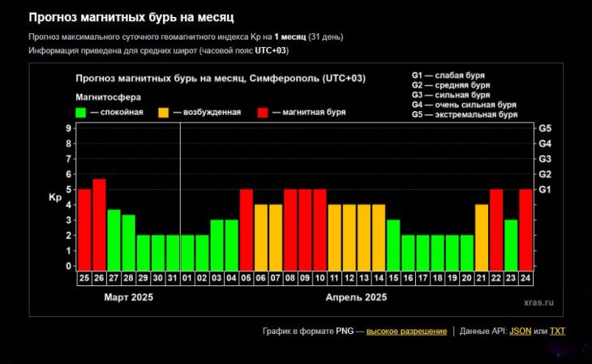Click the green bar for April 15
This screenshot has height=364, width=592.
[x=393, y=243]
